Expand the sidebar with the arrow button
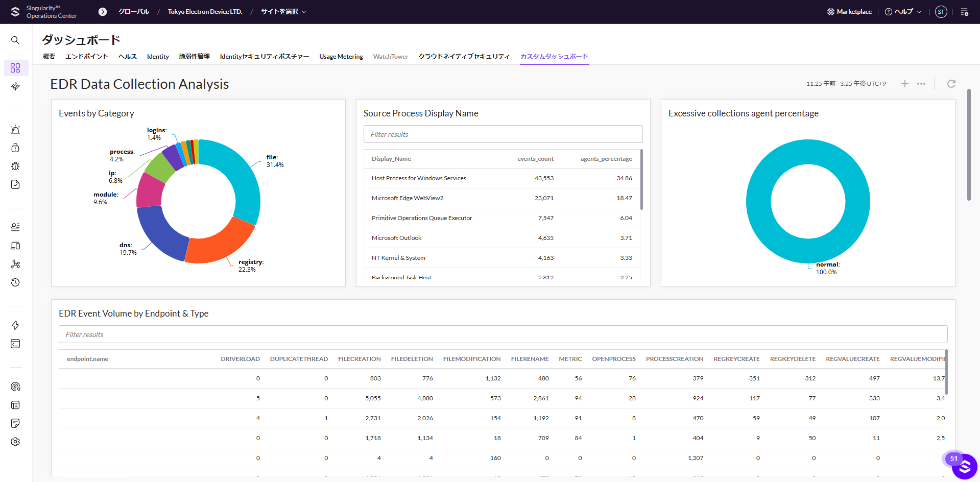 103,12
